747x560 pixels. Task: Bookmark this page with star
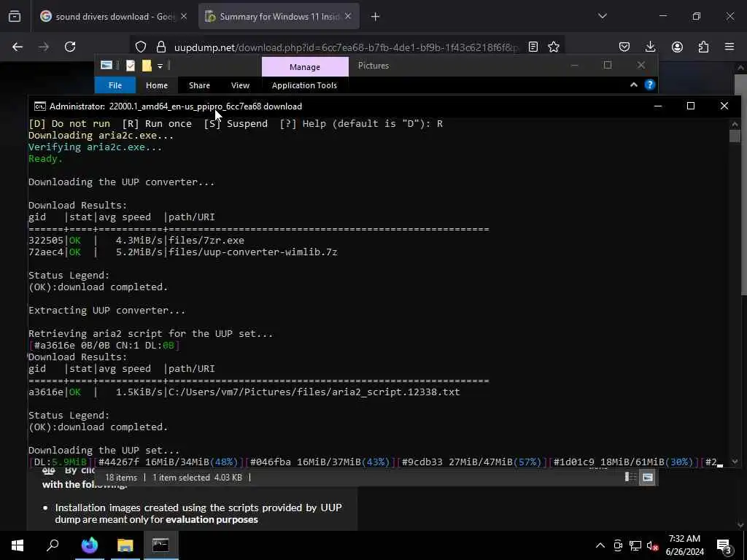(554, 47)
